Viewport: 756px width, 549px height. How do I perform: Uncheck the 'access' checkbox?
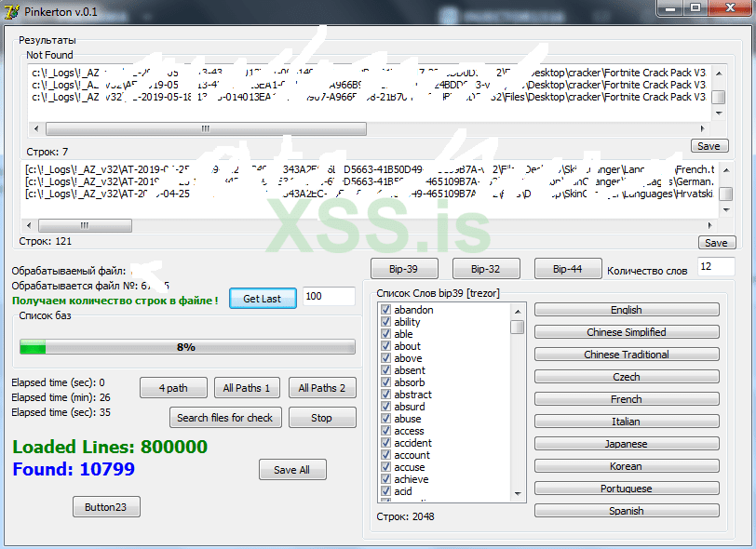(x=385, y=430)
